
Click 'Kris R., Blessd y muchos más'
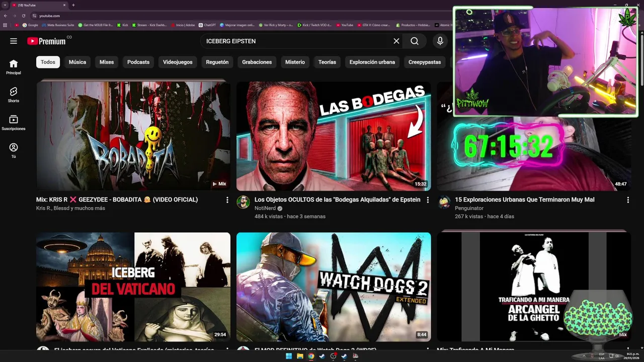click(70, 208)
